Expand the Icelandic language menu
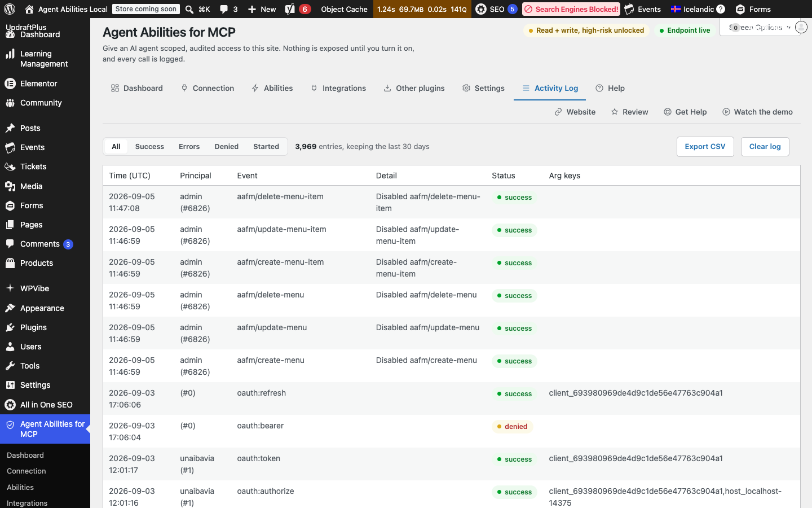Image resolution: width=812 pixels, height=508 pixels. pos(698,9)
